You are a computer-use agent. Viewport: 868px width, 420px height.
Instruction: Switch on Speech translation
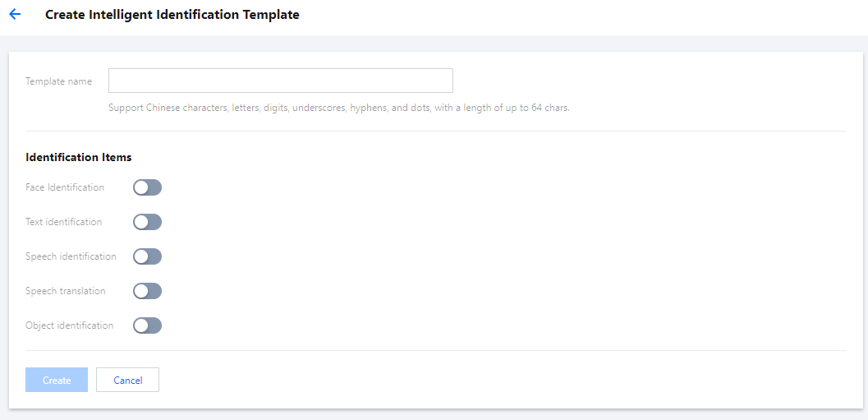[x=148, y=291]
